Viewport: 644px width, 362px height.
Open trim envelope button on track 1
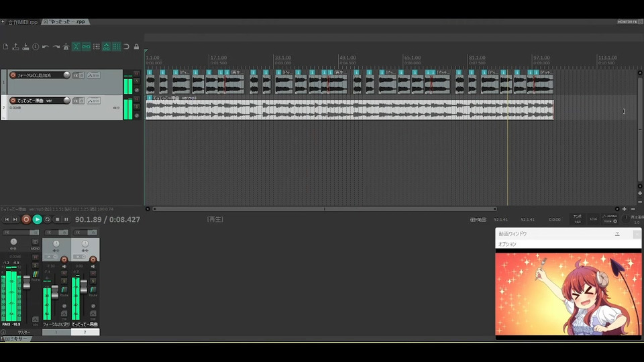(94, 76)
